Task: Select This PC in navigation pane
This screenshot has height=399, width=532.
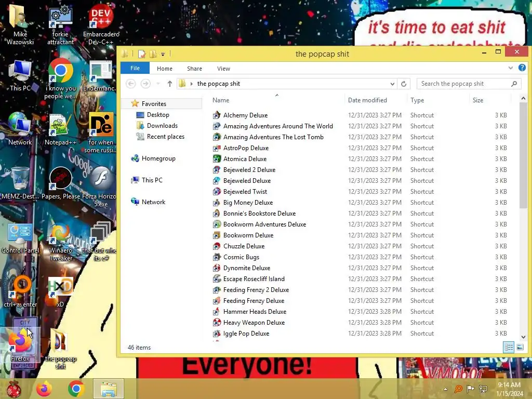Action: [152, 180]
